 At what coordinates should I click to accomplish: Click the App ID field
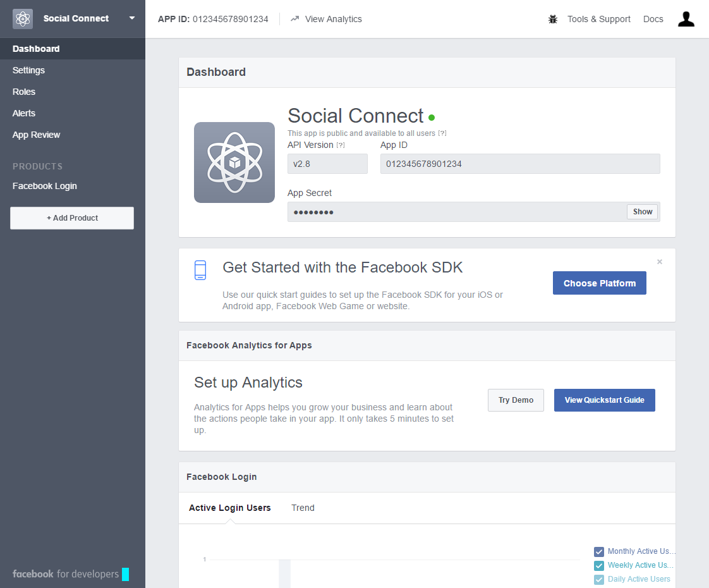[520, 164]
